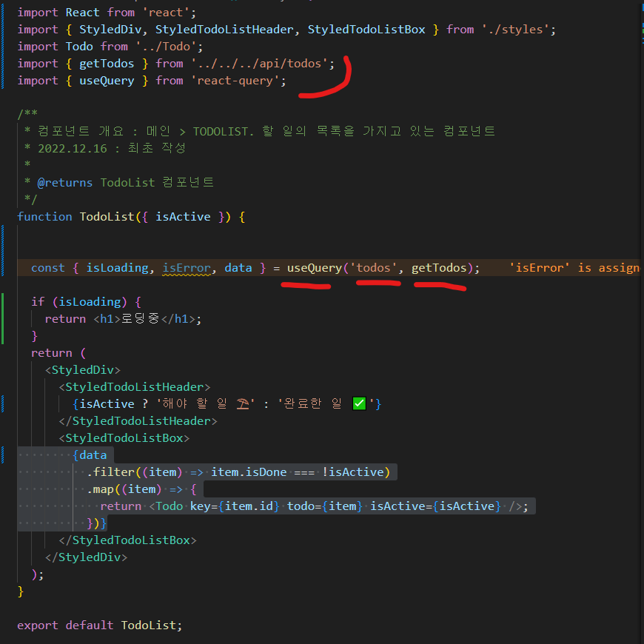Click the inline 'isError' is assigned lint message
This screenshot has height=644, width=644.
click(x=574, y=268)
